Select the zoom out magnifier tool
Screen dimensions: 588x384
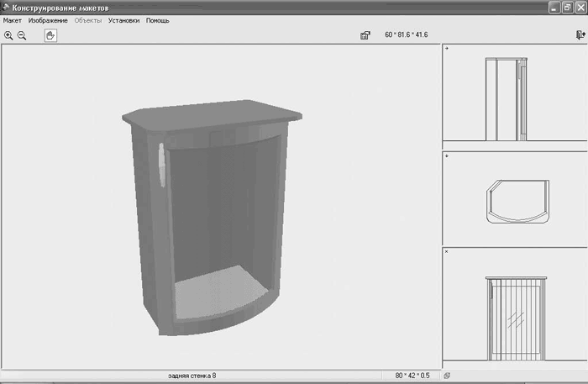(x=22, y=35)
